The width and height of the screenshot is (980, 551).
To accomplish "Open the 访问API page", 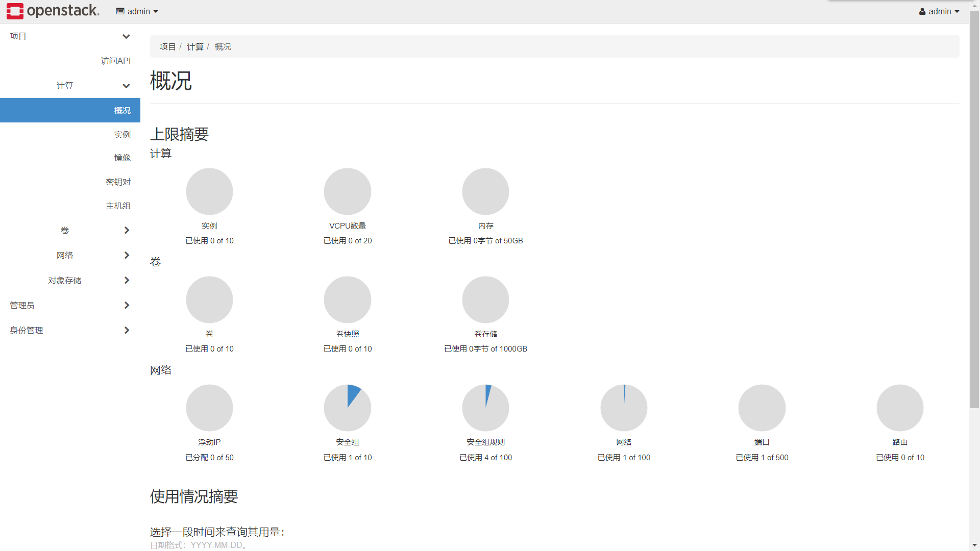I will [116, 61].
